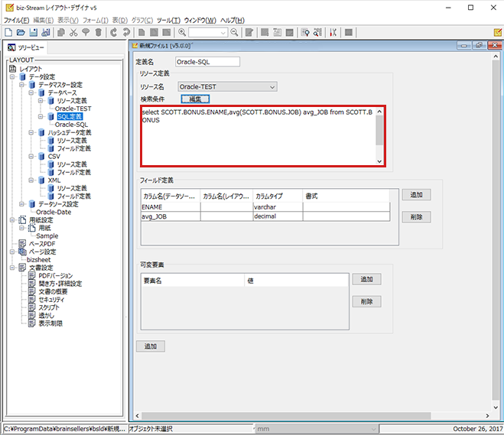Click the single page icon after redo
Viewport: 504px width, 435px height.
coord(141,32)
